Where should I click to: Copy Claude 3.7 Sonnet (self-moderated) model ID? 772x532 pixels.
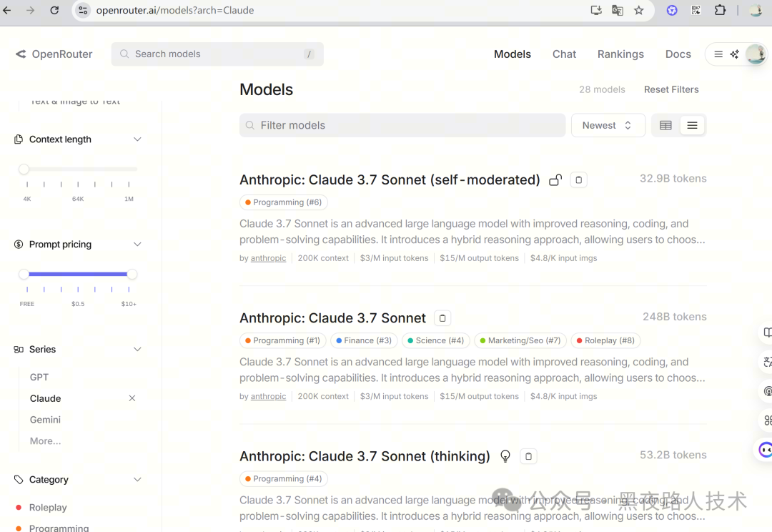point(578,179)
